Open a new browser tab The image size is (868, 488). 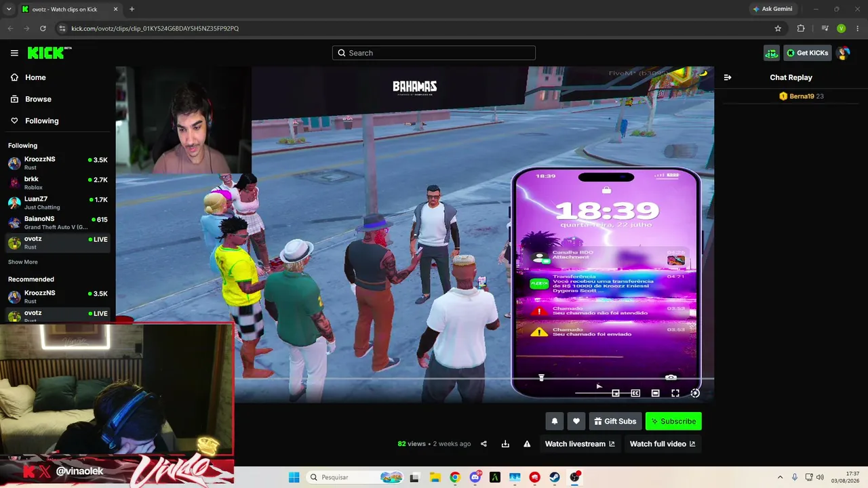point(132,9)
